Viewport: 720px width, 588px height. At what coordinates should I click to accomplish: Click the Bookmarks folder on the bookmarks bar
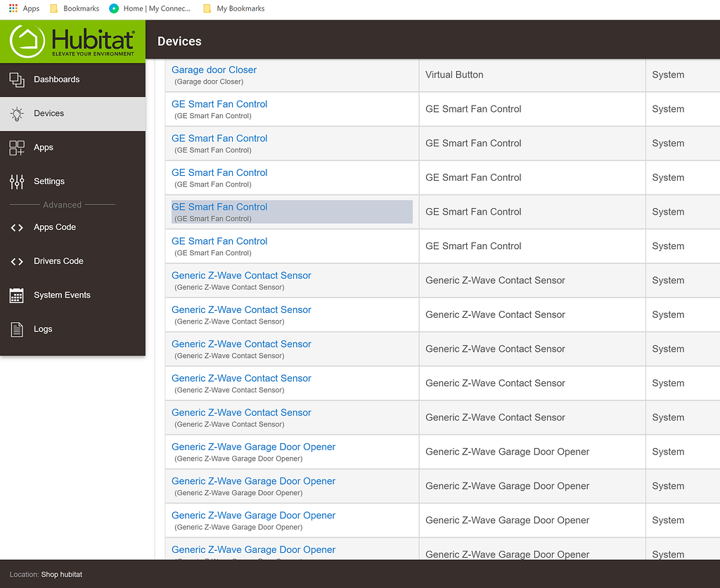74,8
